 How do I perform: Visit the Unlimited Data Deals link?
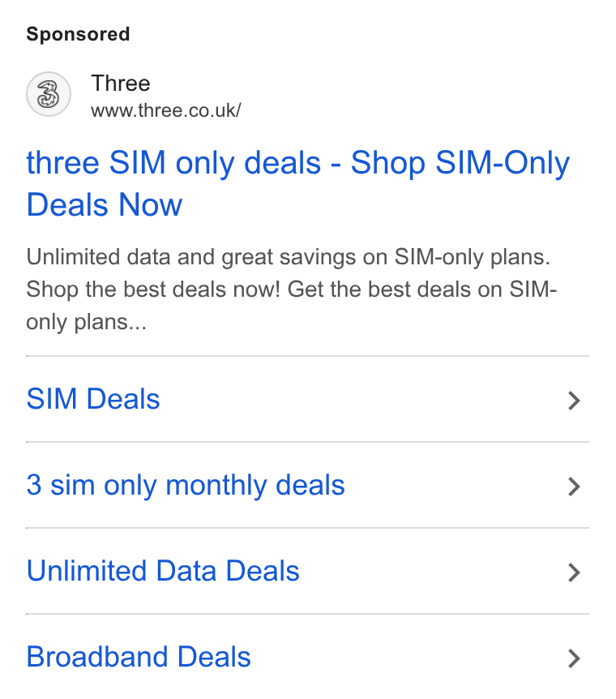(x=163, y=571)
